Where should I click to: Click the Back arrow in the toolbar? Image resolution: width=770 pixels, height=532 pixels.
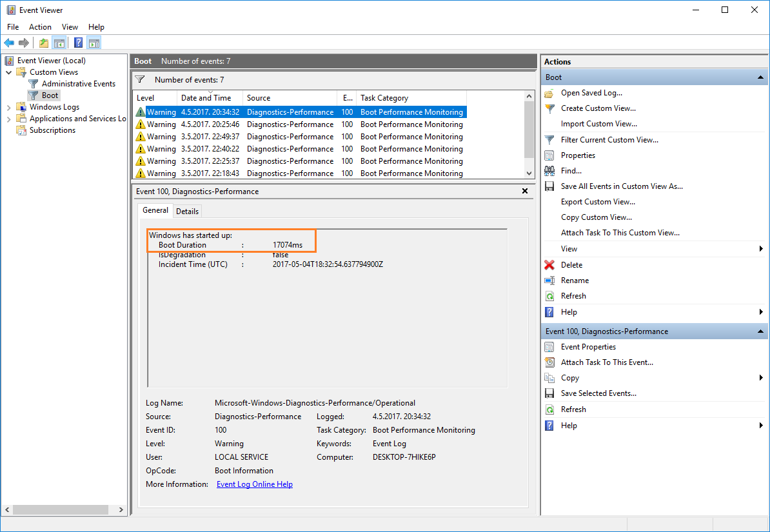(9, 43)
